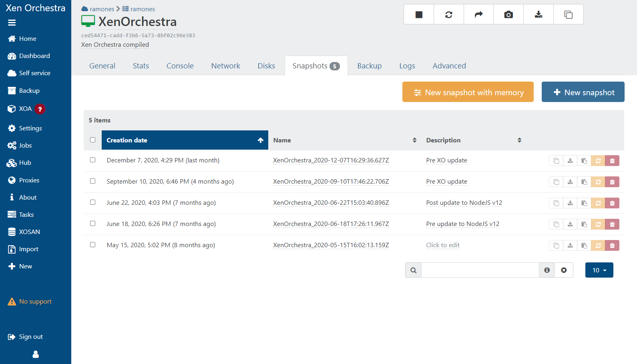Open the Network tab
The width and height of the screenshot is (637, 364).
click(x=226, y=66)
